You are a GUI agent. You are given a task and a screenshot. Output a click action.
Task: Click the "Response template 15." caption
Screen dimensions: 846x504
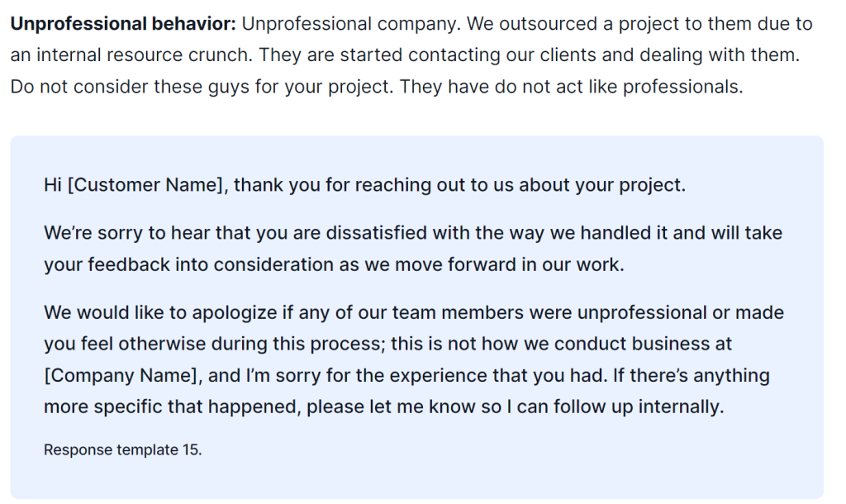pyautogui.click(x=122, y=449)
